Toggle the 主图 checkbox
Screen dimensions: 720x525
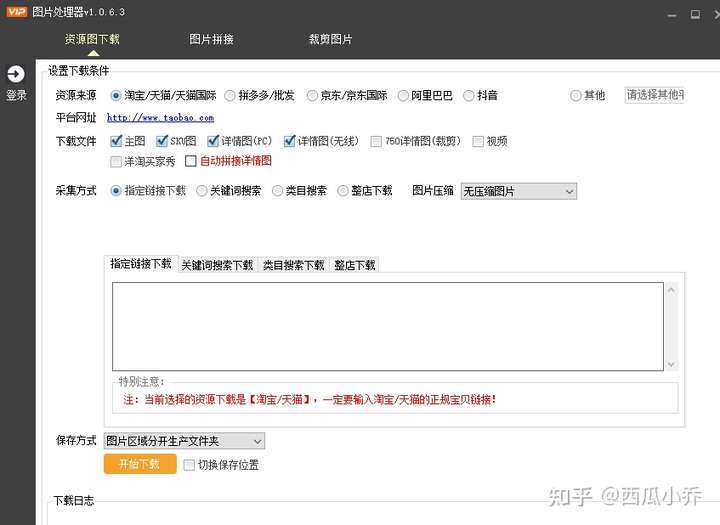pyautogui.click(x=116, y=141)
